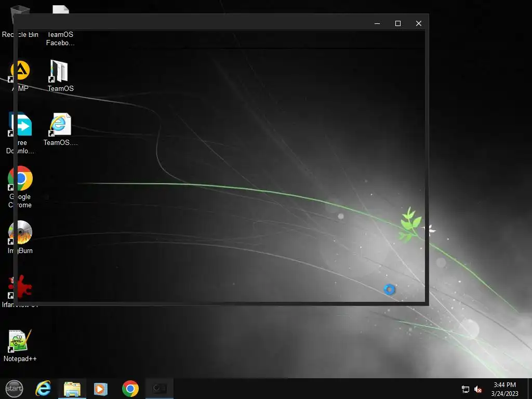The width and height of the screenshot is (532, 399).
Task: Launch the Notepad++ desktop shortcut
Action: pyautogui.click(x=20, y=345)
